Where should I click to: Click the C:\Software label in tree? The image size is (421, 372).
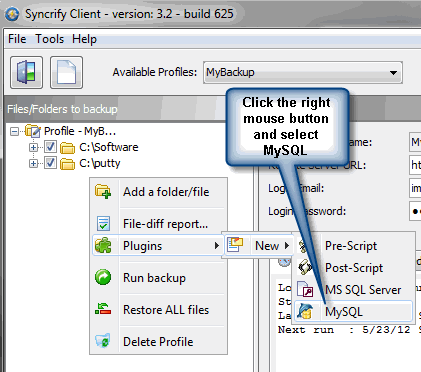tap(109, 147)
